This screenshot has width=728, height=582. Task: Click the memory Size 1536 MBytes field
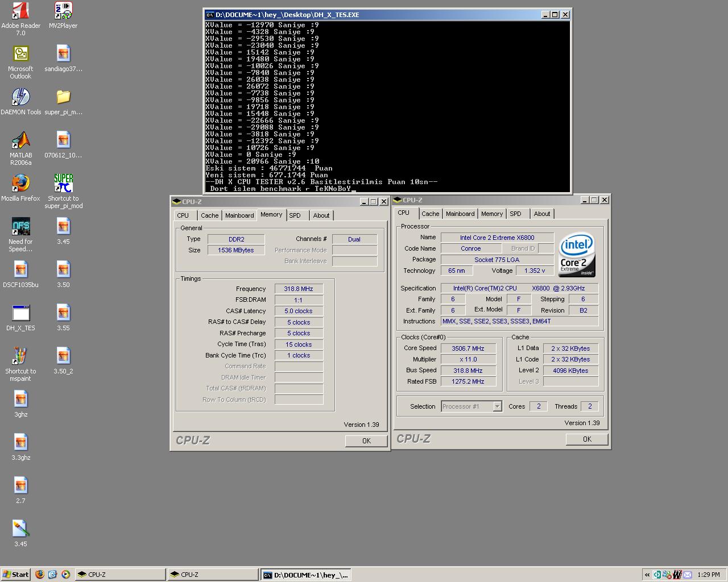[236, 250]
